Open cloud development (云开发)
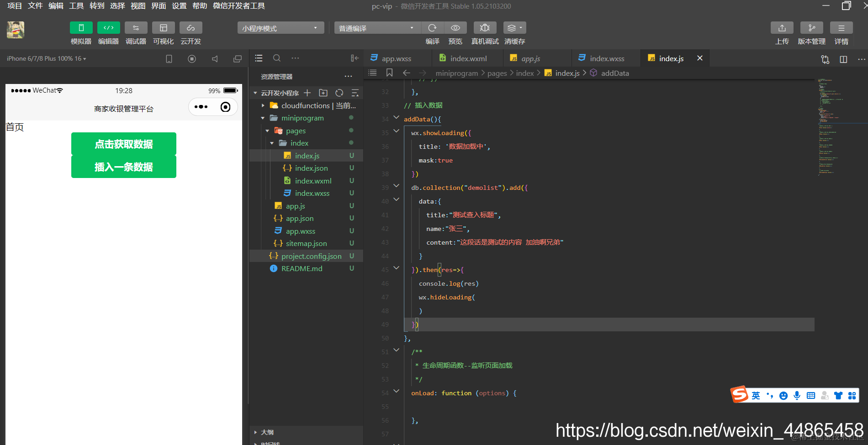Image resolution: width=868 pixels, height=445 pixels. pos(191,28)
